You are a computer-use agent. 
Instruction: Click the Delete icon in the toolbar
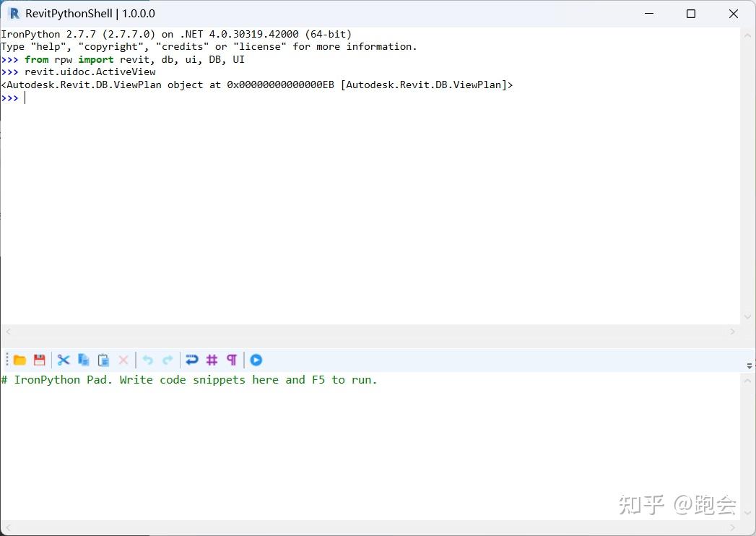123,360
